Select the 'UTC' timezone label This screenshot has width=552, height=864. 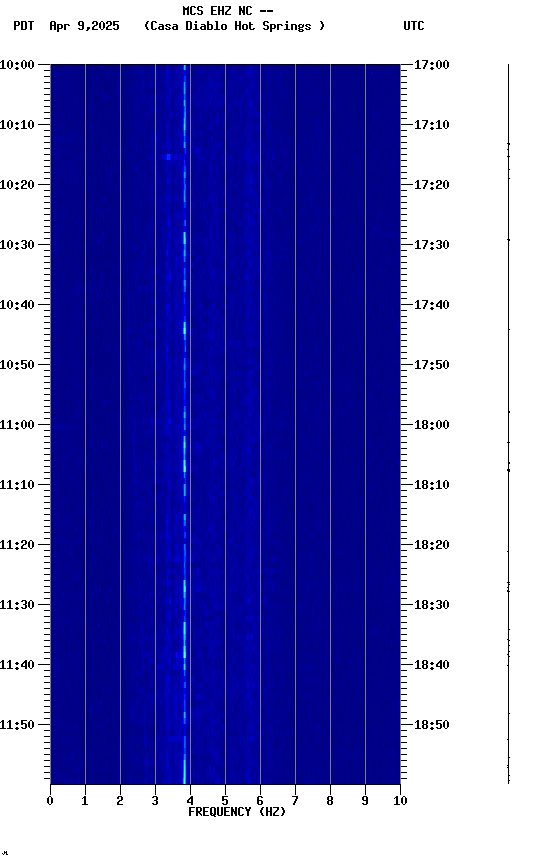pyautogui.click(x=414, y=26)
